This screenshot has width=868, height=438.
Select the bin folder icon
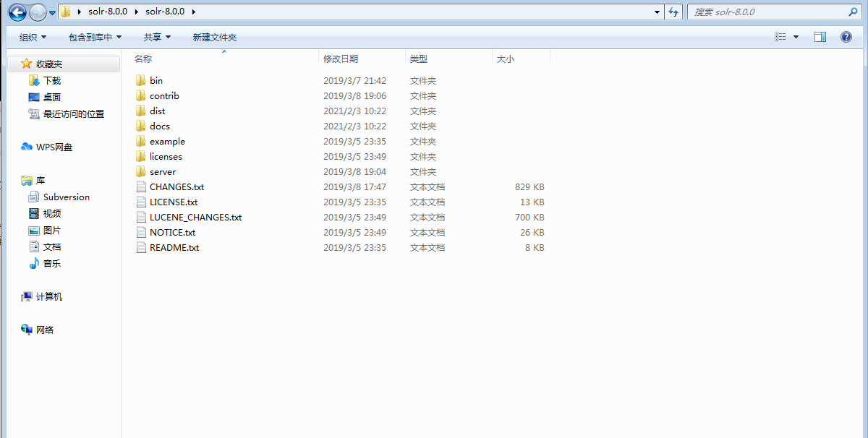pyautogui.click(x=140, y=81)
